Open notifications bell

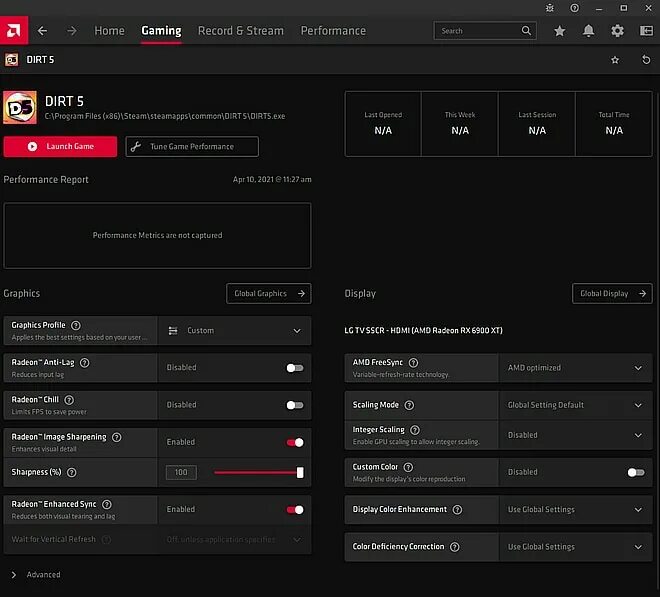tap(588, 31)
